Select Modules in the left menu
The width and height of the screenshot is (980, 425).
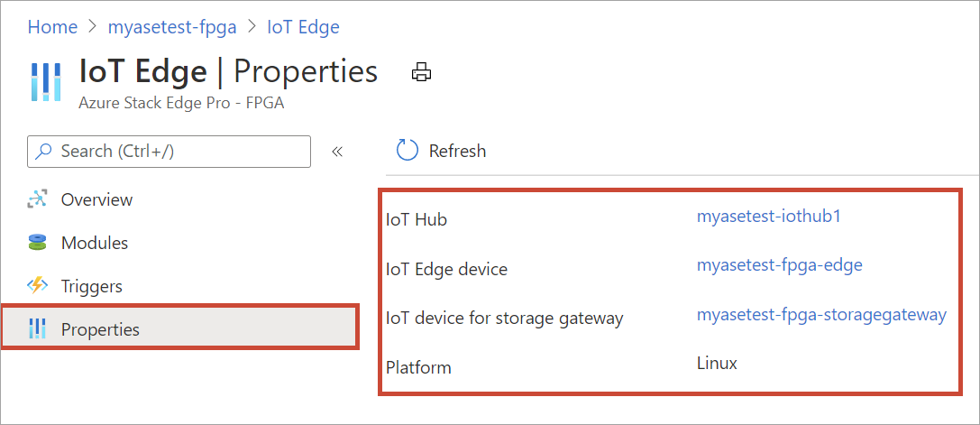tap(95, 243)
